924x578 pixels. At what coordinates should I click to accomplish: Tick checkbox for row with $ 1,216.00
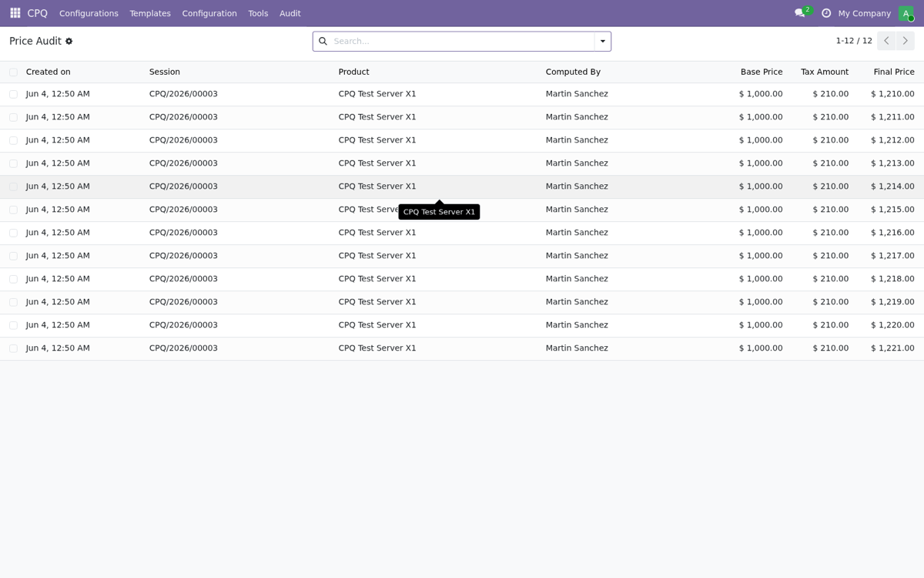[x=13, y=233]
